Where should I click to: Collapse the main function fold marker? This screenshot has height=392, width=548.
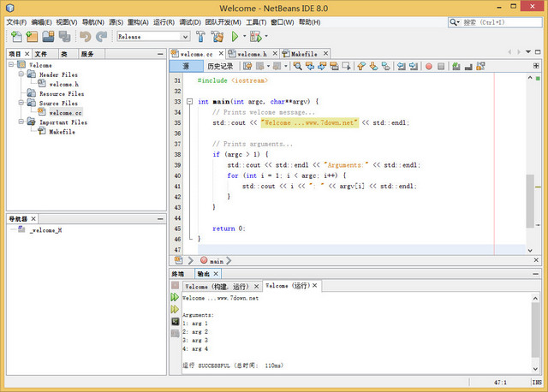pos(190,101)
